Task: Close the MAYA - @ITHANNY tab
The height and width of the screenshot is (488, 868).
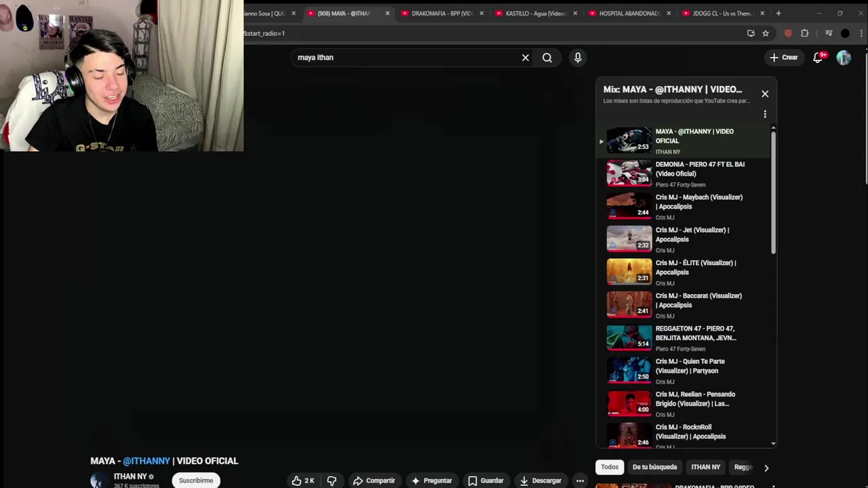Action: point(387,13)
